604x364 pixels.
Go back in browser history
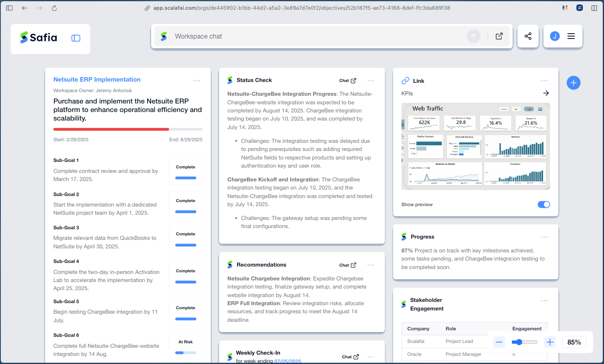(x=25, y=8)
